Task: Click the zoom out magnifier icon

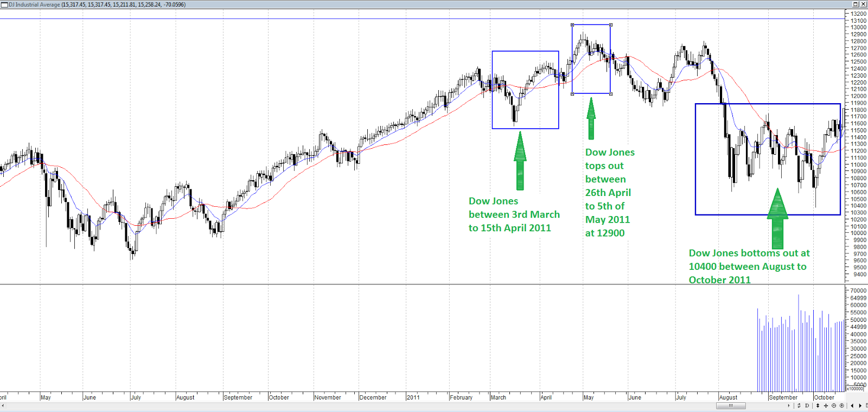Action: coord(834,405)
